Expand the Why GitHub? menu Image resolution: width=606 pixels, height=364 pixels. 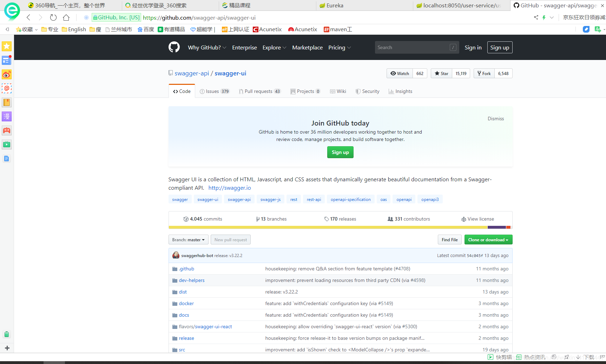pyautogui.click(x=207, y=48)
